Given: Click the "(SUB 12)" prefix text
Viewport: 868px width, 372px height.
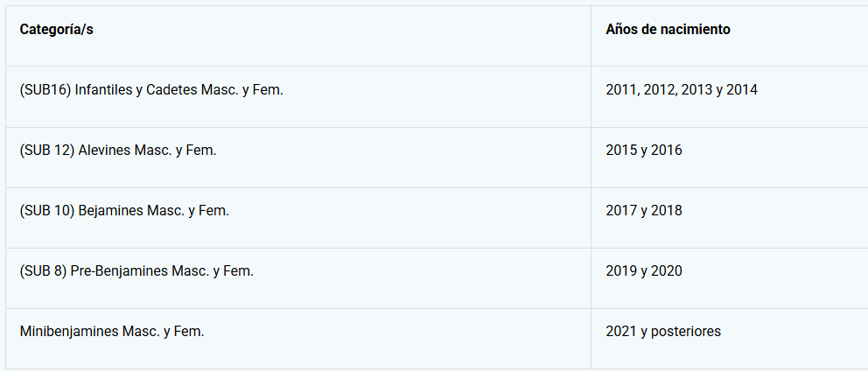Looking at the screenshot, I should [x=47, y=151].
